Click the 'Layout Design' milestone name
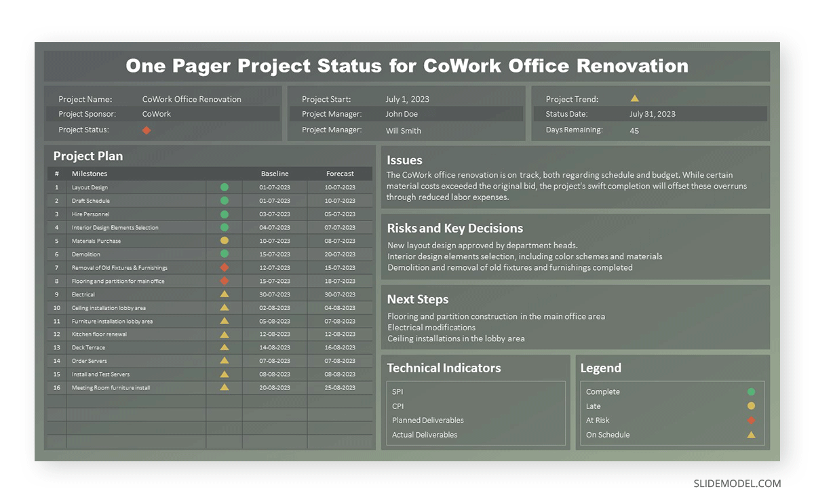Image resolution: width=814 pixels, height=504 pixels. coord(90,187)
